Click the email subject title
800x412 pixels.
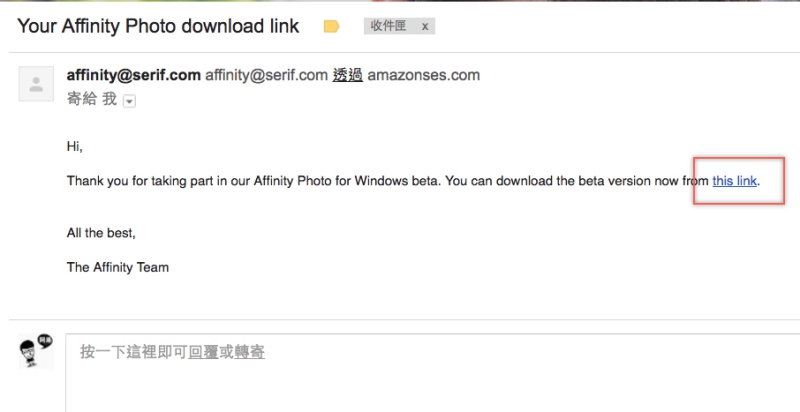[158, 26]
